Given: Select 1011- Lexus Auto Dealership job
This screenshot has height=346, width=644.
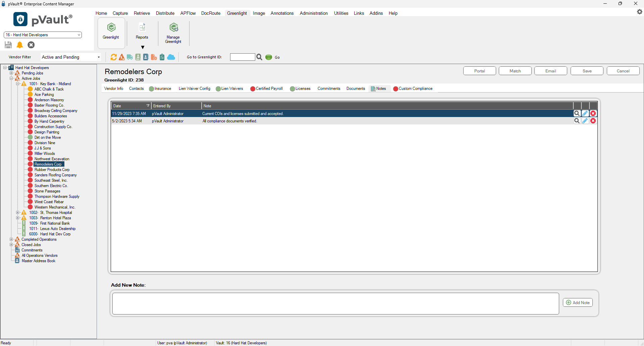Looking at the screenshot, I should (x=52, y=229).
